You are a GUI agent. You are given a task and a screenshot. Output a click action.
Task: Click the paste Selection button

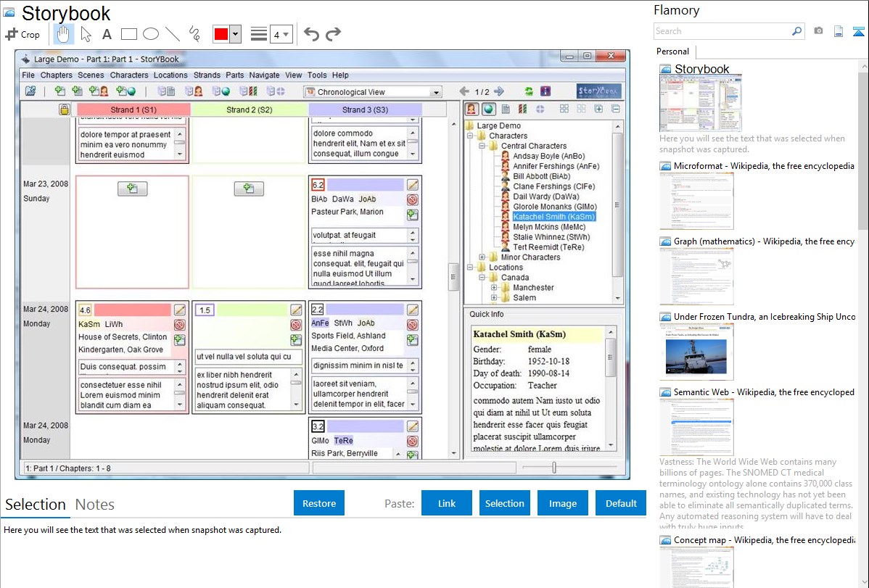point(505,503)
